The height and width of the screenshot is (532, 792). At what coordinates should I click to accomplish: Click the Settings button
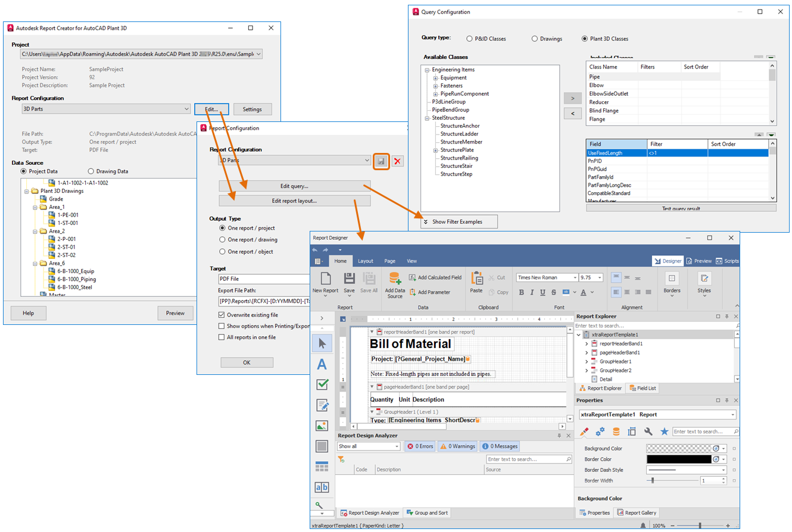click(252, 109)
